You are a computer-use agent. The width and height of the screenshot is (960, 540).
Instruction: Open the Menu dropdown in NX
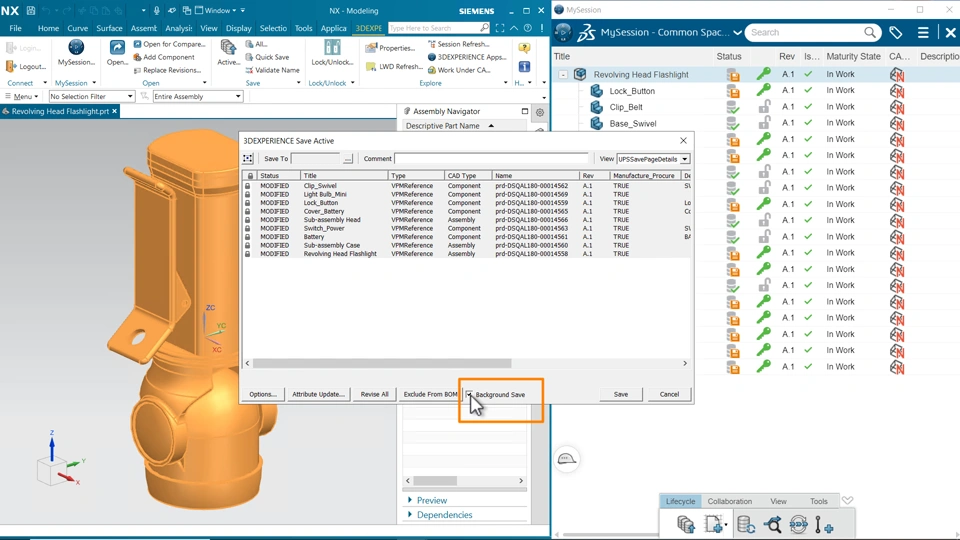(22, 96)
